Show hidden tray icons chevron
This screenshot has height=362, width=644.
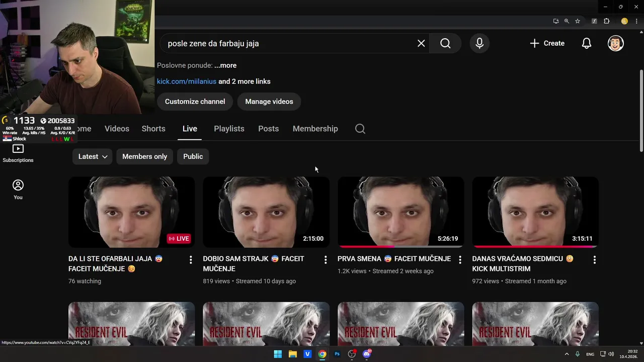(567, 354)
